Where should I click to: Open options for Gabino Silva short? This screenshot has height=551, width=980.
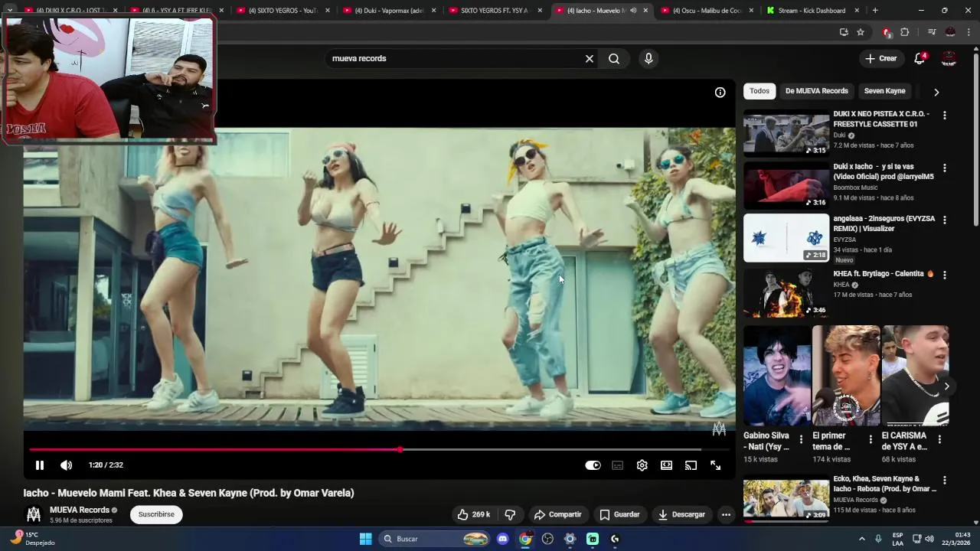[x=801, y=439]
